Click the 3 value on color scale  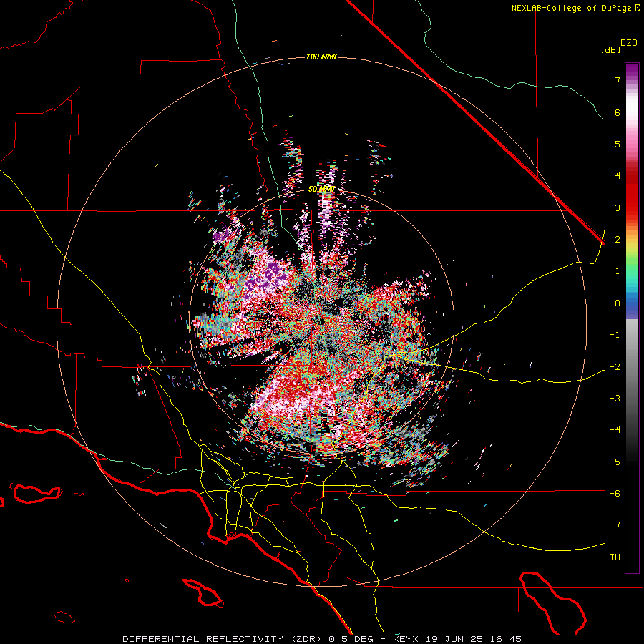pos(618,208)
